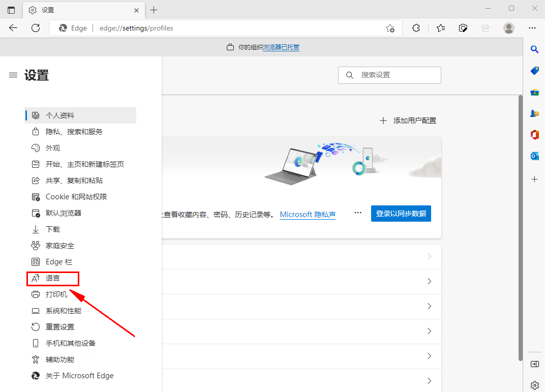Click the Microsoft 隐私声 link

pyautogui.click(x=308, y=215)
